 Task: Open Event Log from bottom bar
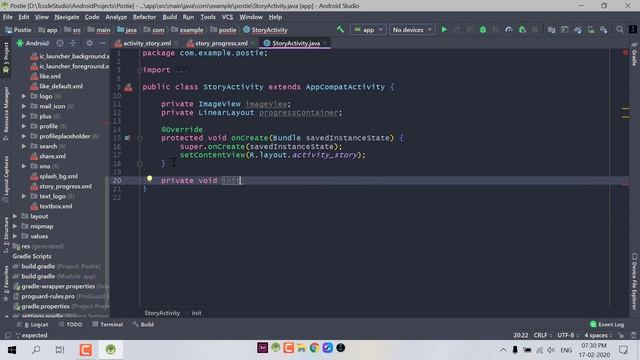coord(607,324)
